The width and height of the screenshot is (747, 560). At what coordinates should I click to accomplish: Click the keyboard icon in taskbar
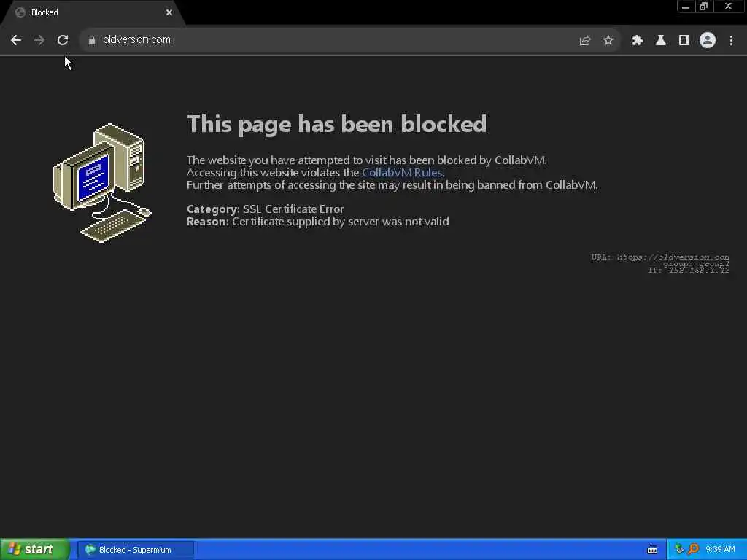[x=652, y=550]
